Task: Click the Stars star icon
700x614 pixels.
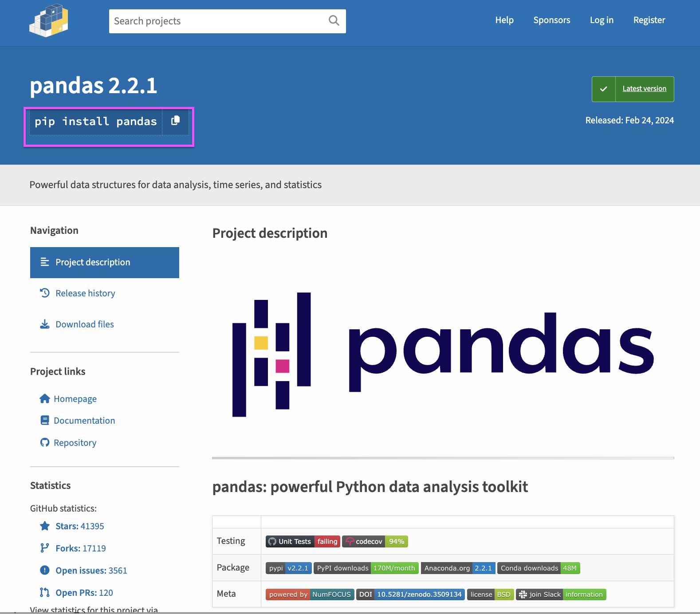Action: (x=45, y=526)
